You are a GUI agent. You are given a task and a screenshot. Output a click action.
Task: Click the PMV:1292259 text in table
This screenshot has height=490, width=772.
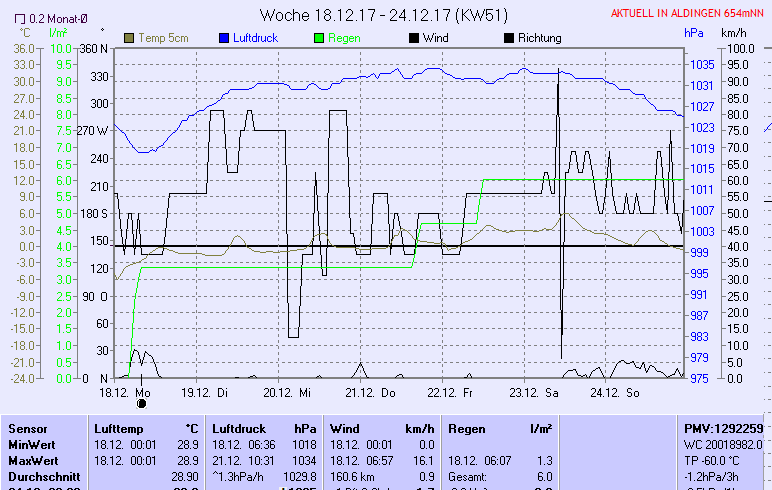click(x=723, y=428)
